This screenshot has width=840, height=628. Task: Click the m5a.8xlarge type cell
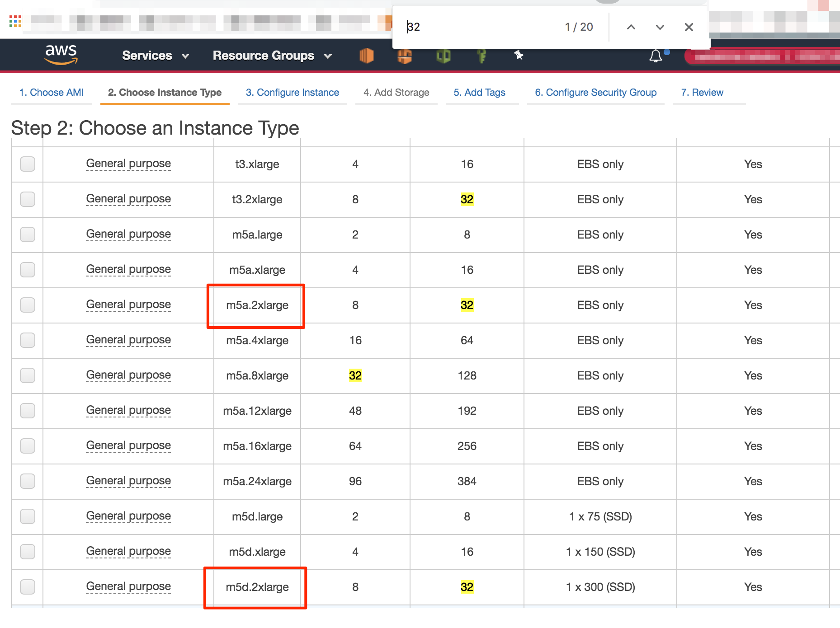[x=257, y=376]
